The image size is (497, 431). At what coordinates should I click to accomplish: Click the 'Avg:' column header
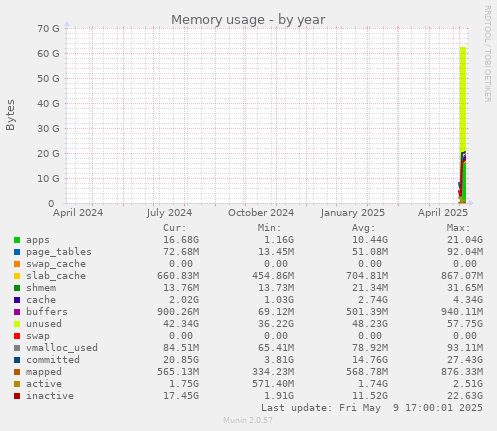coord(364,228)
